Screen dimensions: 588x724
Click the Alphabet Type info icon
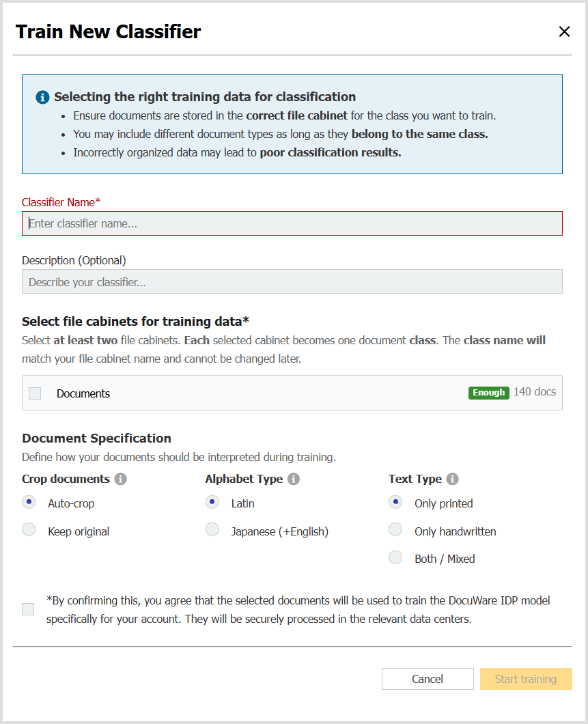pyautogui.click(x=294, y=479)
